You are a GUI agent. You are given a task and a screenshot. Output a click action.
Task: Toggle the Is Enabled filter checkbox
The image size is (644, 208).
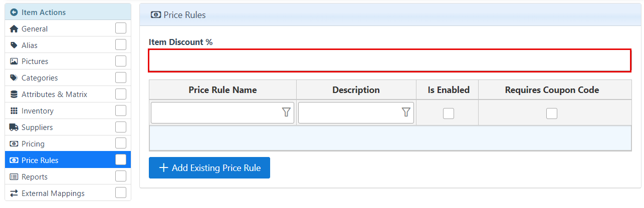(x=449, y=113)
